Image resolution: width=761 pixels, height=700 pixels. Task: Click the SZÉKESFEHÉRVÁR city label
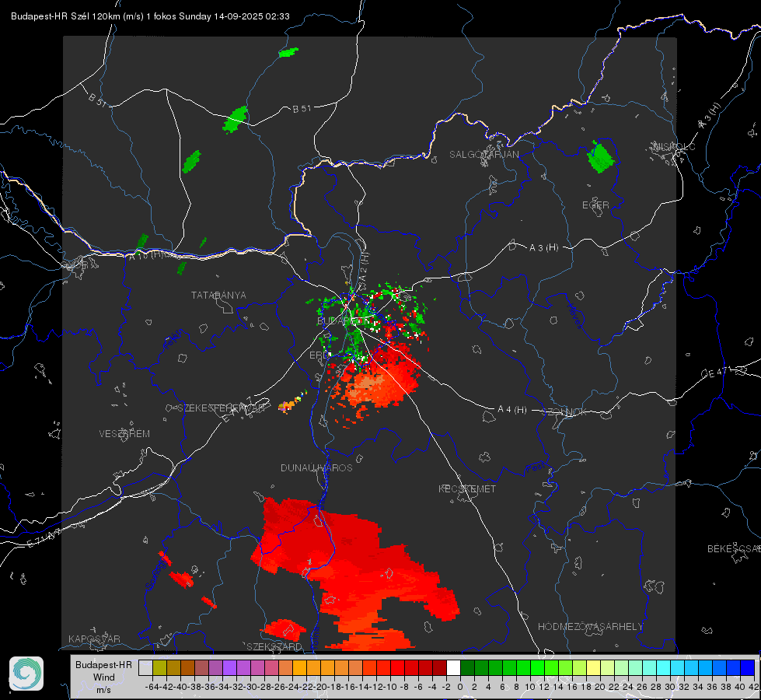223,408
